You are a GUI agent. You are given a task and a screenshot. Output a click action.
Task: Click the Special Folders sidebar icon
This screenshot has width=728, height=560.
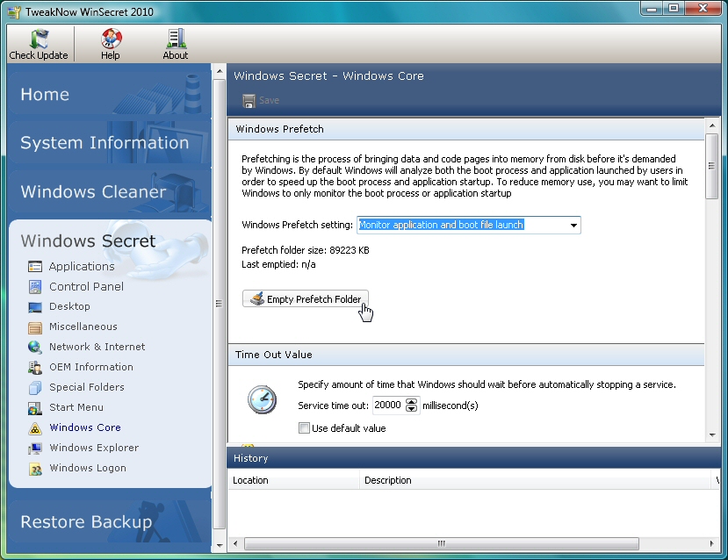click(35, 387)
